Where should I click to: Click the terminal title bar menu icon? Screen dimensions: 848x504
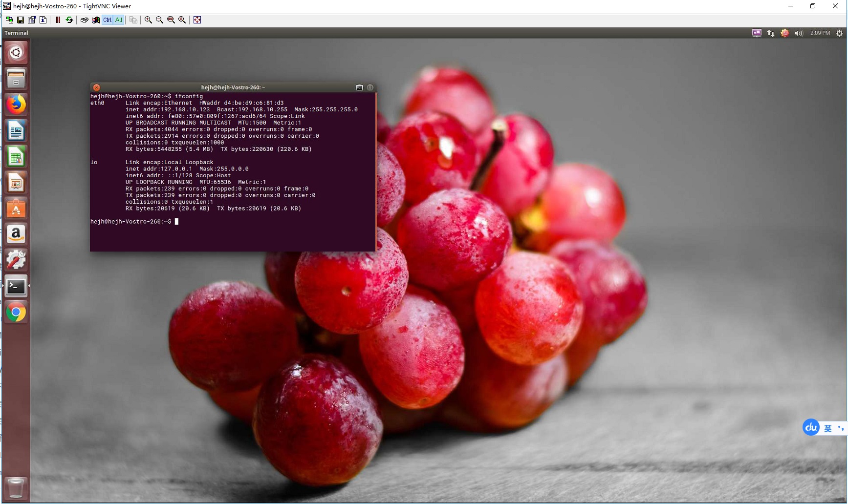(x=370, y=87)
